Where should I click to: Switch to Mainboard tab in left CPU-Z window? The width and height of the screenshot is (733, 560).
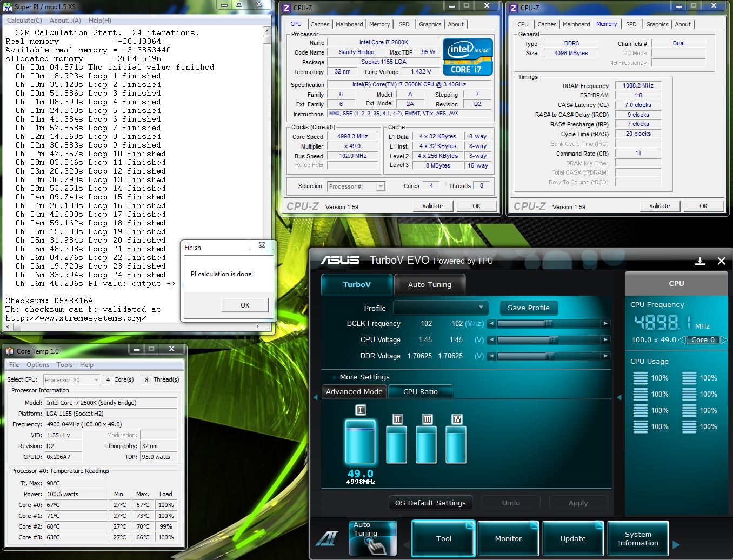pyautogui.click(x=349, y=24)
